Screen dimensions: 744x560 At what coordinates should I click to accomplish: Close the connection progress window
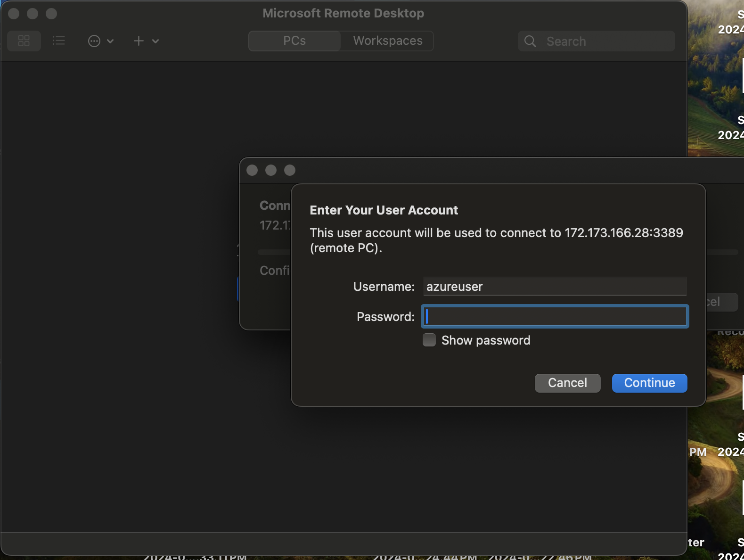252,170
